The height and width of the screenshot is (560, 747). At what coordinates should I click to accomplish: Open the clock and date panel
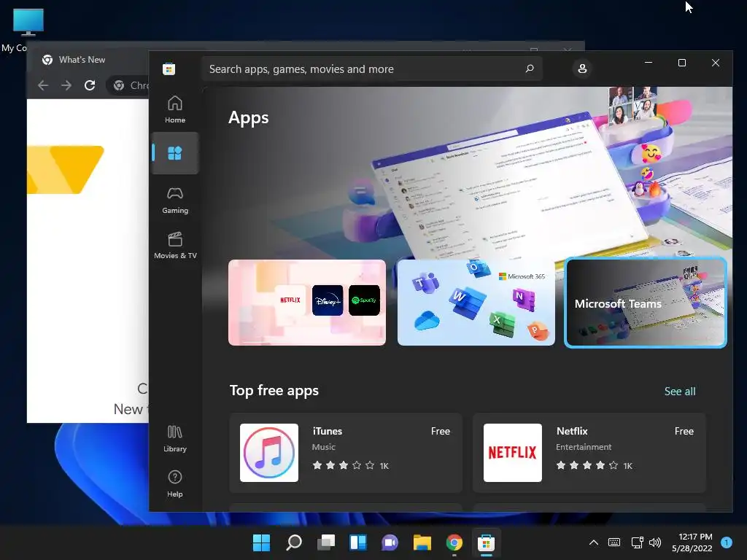point(692,542)
